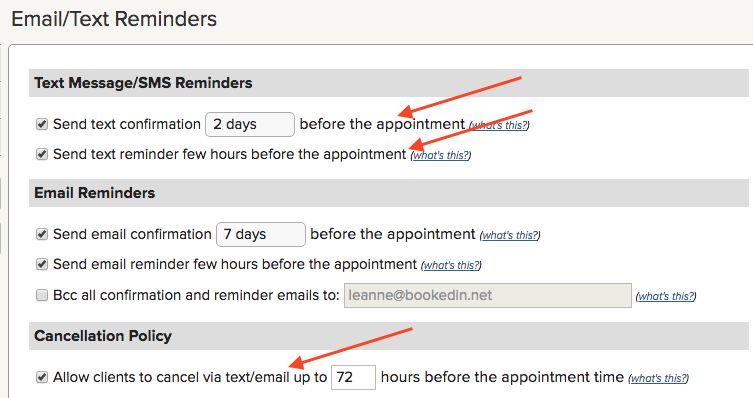The image size is (753, 398).
Task: Open what's this link beside text reminder
Action: click(x=441, y=156)
